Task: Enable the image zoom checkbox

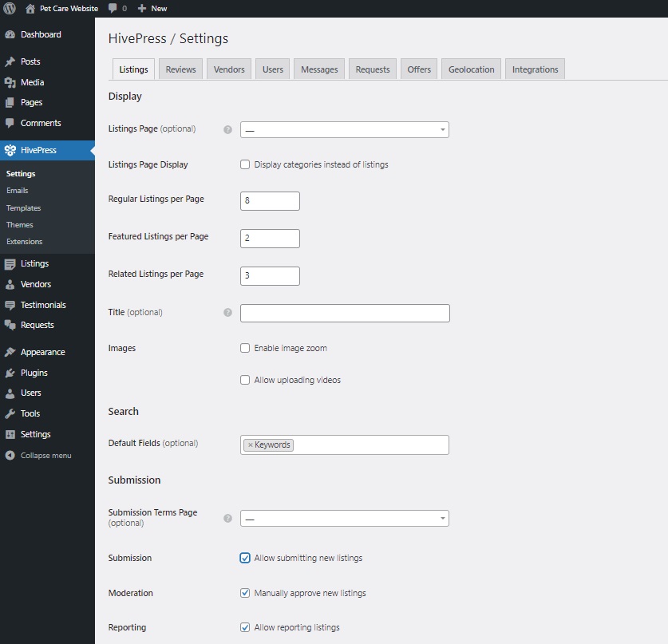Action: tap(245, 348)
